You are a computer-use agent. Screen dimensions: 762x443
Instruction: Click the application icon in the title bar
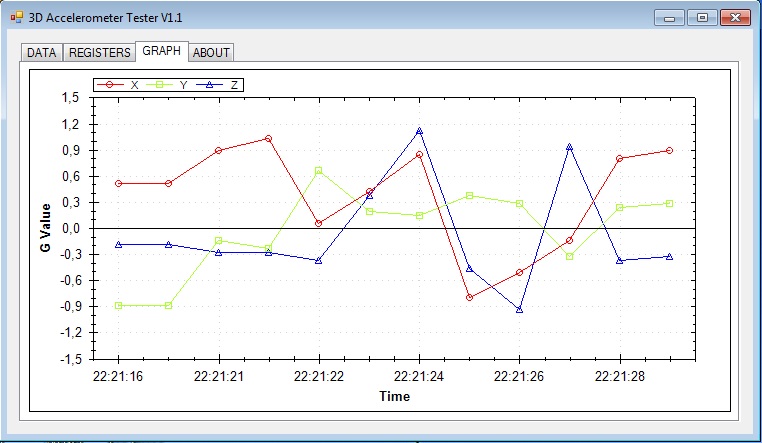(x=16, y=18)
